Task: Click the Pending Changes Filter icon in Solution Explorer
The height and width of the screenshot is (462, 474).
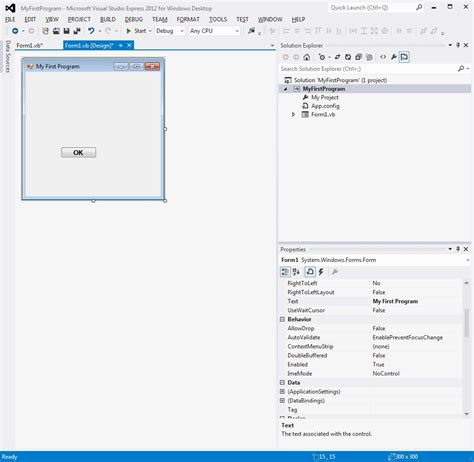Action: (322, 57)
